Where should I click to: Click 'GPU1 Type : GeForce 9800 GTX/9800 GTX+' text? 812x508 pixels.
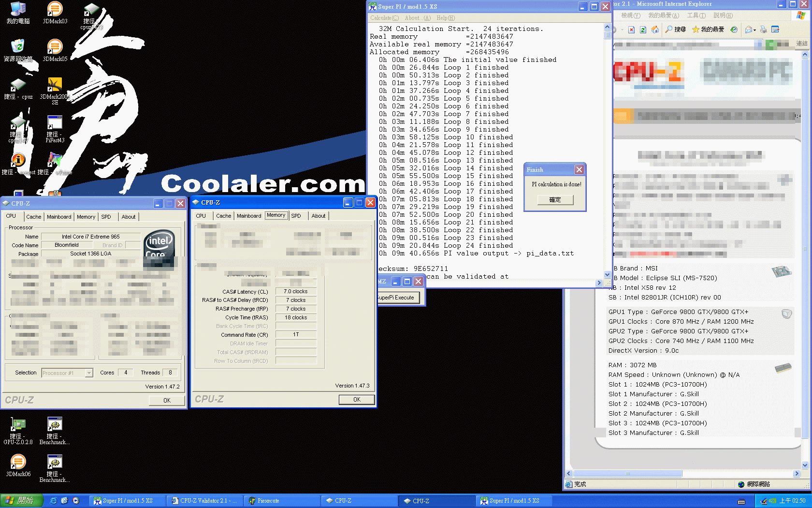coord(678,312)
